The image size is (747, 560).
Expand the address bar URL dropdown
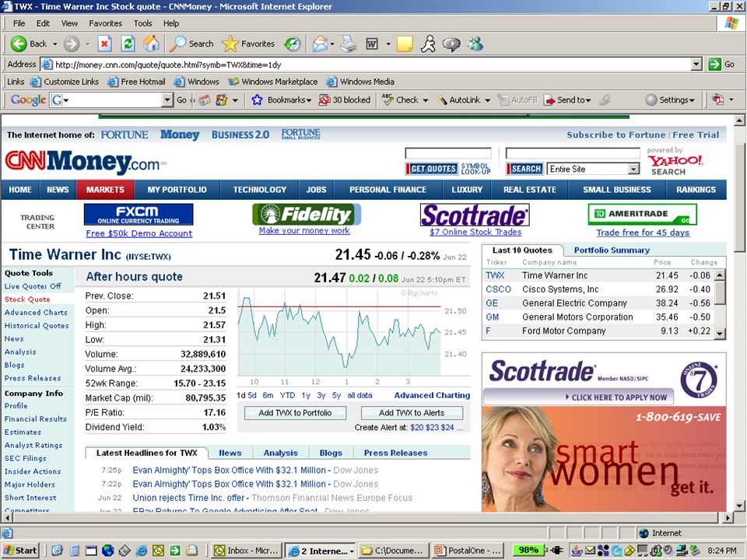tap(696, 65)
